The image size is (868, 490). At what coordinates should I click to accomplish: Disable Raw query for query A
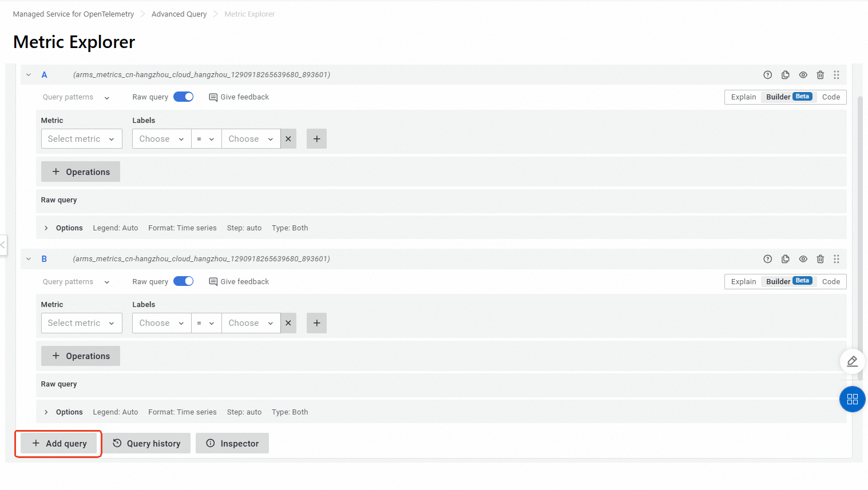[x=183, y=96]
